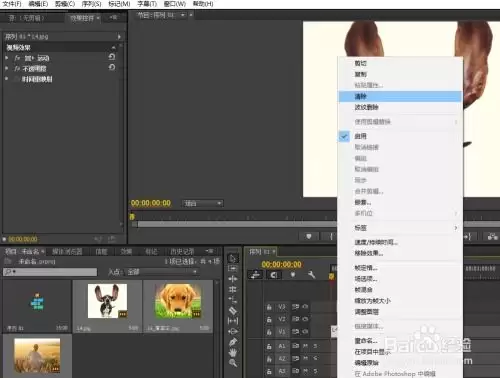Collapse the Video Effects section
Image resolution: width=500 pixels, height=378 pixels.
[x=113, y=47]
